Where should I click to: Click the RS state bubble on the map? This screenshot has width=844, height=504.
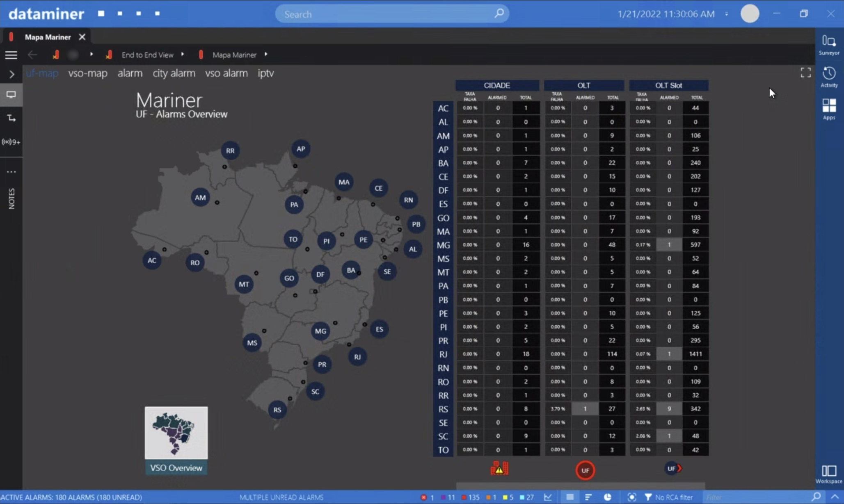277,410
